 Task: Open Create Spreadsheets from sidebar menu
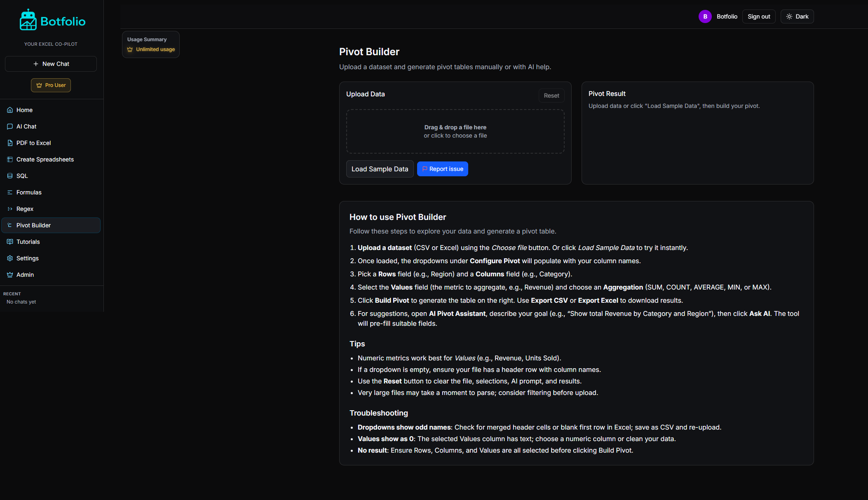(45, 159)
